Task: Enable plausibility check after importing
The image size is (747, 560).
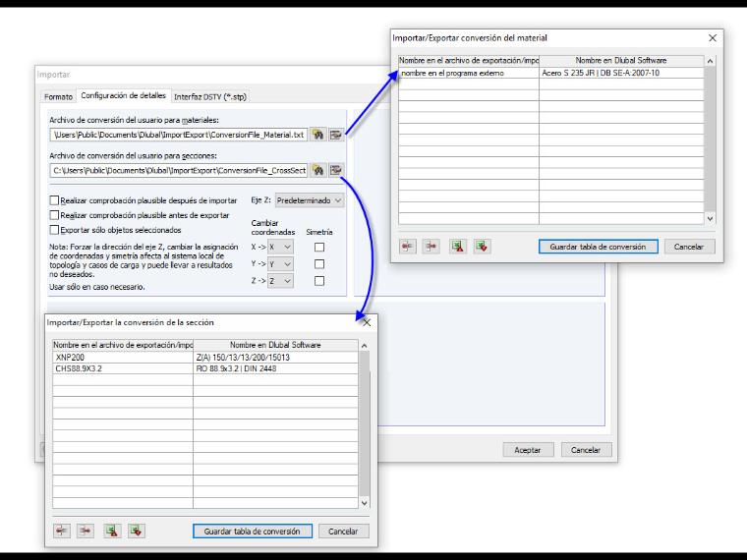Action: [54, 200]
